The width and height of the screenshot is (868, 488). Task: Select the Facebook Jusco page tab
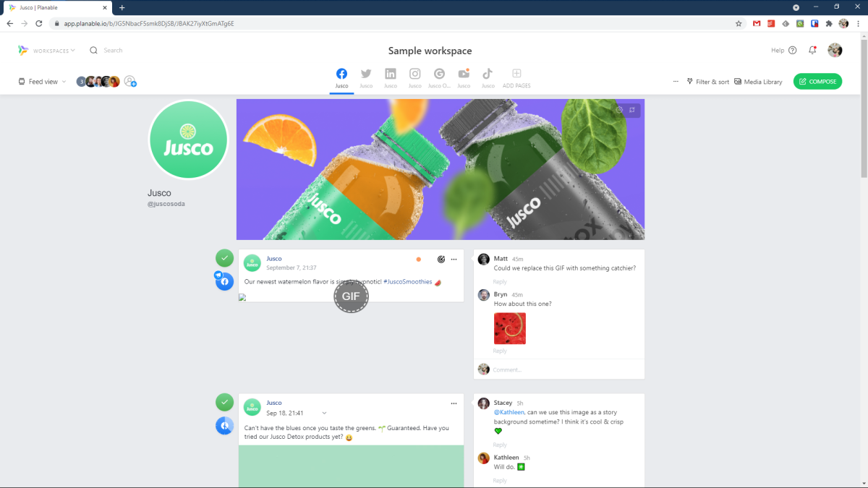coord(341,78)
